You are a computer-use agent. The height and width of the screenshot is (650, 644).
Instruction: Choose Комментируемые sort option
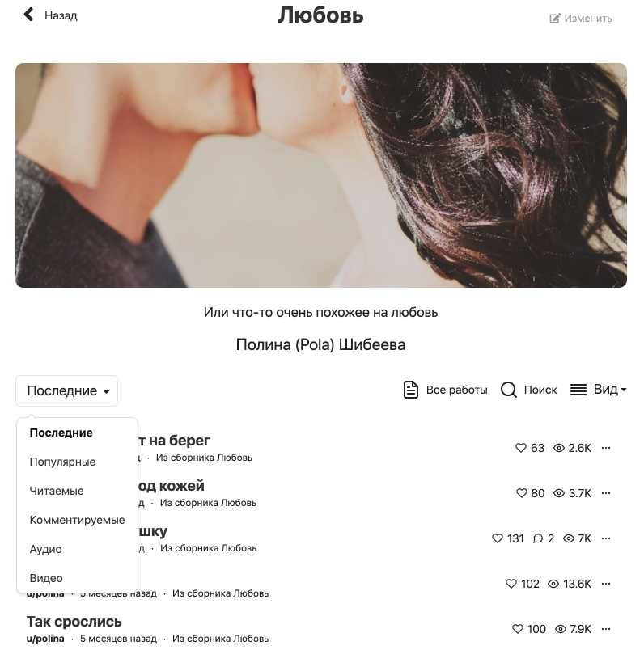coord(77,520)
